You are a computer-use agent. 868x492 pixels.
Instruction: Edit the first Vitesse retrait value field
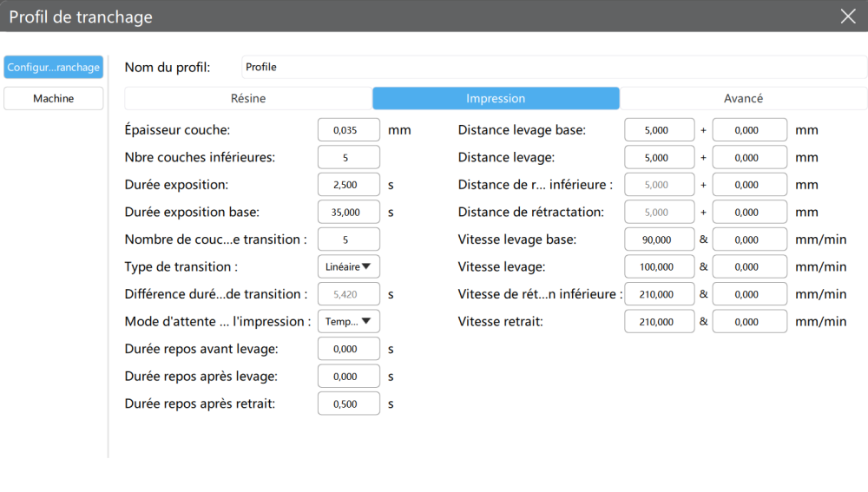659,321
